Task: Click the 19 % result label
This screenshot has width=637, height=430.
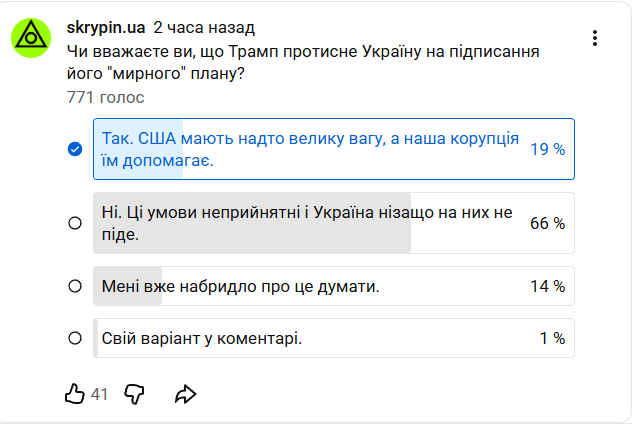Action: point(547,149)
